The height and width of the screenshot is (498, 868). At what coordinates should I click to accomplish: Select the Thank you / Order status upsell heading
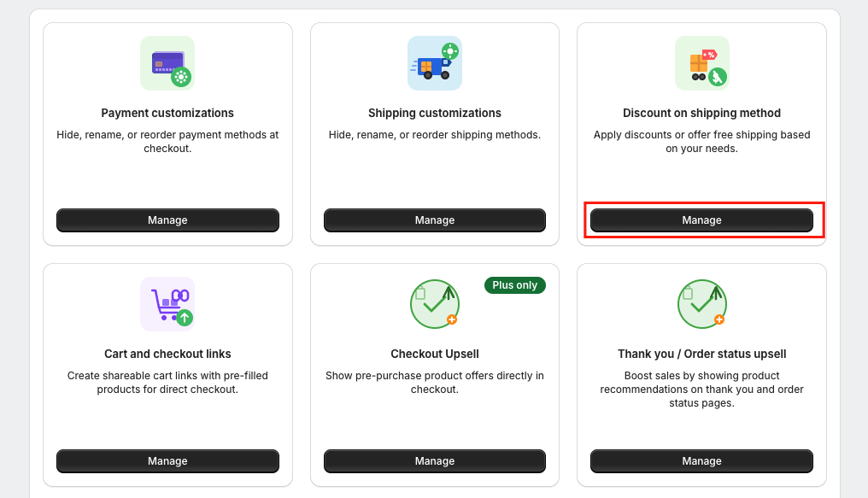[702, 354]
